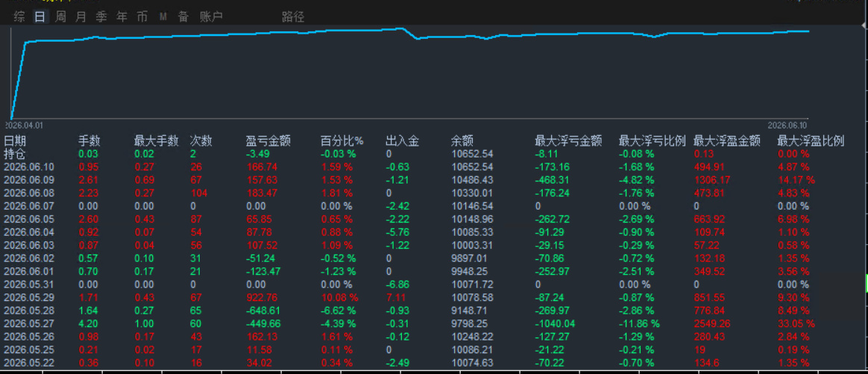Select the 年 yearly tab
The height and width of the screenshot is (374, 868).
pyautogui.click(x=122, y=17)
